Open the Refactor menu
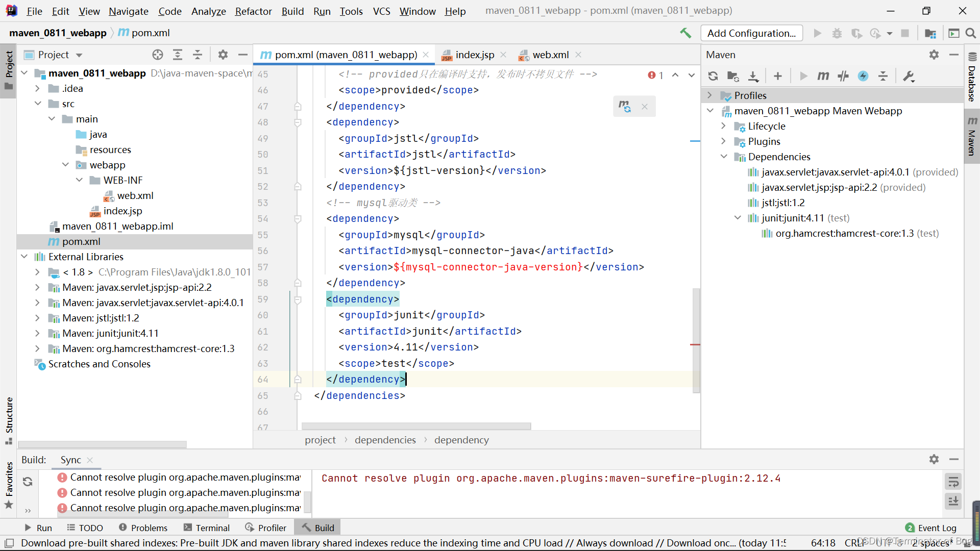 coord(253,11)
